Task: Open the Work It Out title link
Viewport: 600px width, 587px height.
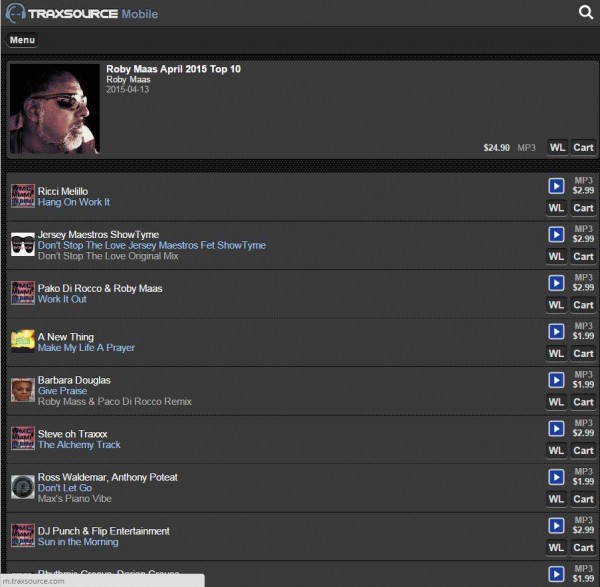Action: (x=62, y=299)
